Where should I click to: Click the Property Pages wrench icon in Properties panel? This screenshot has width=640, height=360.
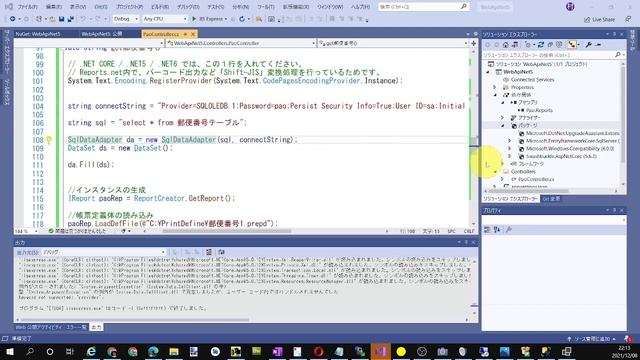pos(509,230)
